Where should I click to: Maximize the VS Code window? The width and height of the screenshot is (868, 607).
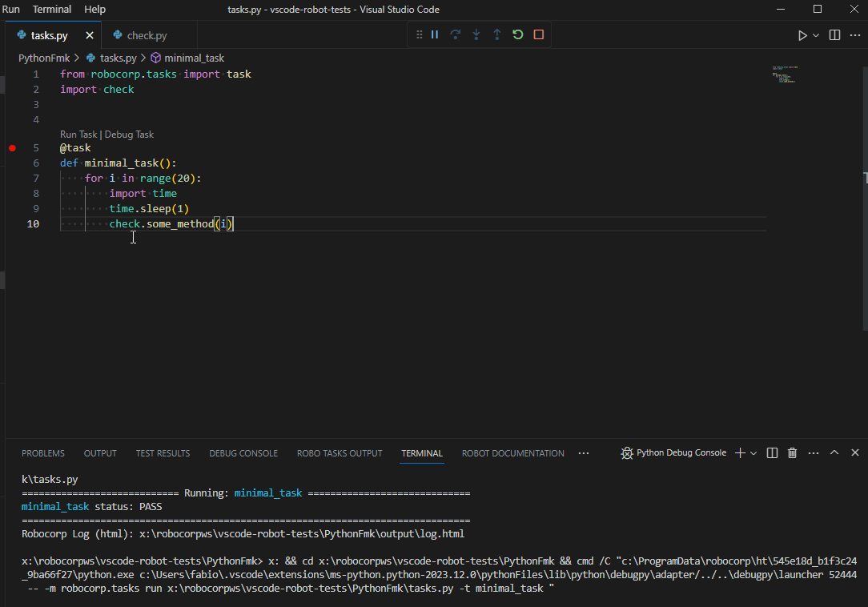click(x=817, y=10)
